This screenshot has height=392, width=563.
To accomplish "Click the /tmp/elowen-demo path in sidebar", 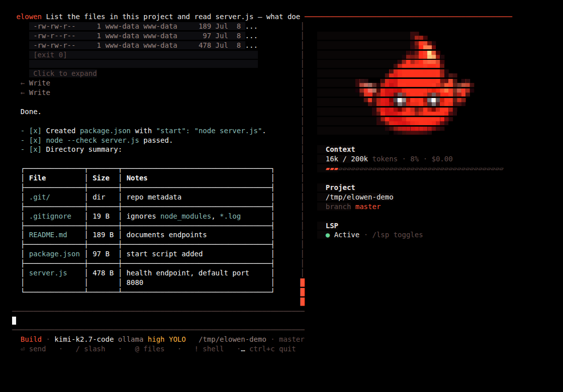I will (x=359, y=197).
